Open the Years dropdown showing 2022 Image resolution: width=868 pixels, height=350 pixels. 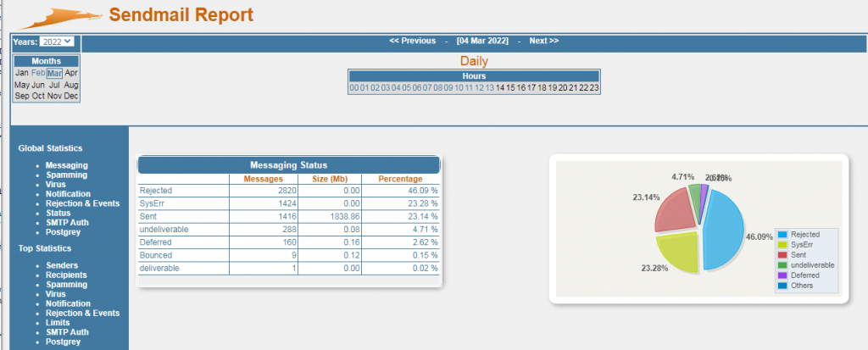pos(57,41)
